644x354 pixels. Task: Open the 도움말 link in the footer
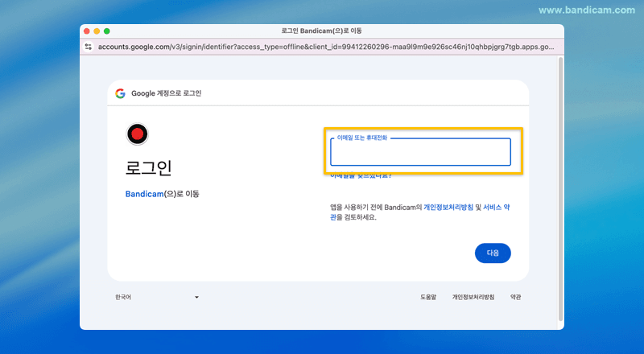pyautogui.click(x=428, y=297)
